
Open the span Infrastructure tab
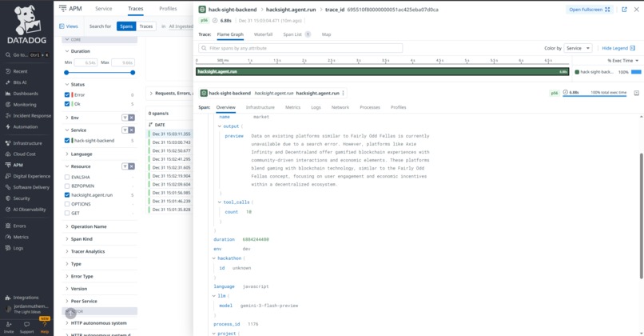tap(260, 107)
